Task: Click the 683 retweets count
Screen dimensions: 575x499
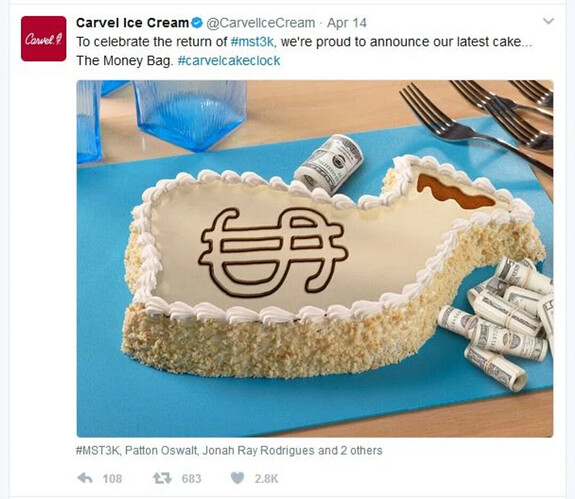Action: [191, 479]
